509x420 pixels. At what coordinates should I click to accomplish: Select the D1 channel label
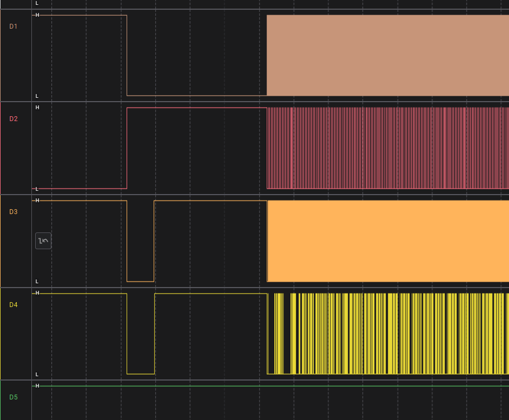pos(14,26)
